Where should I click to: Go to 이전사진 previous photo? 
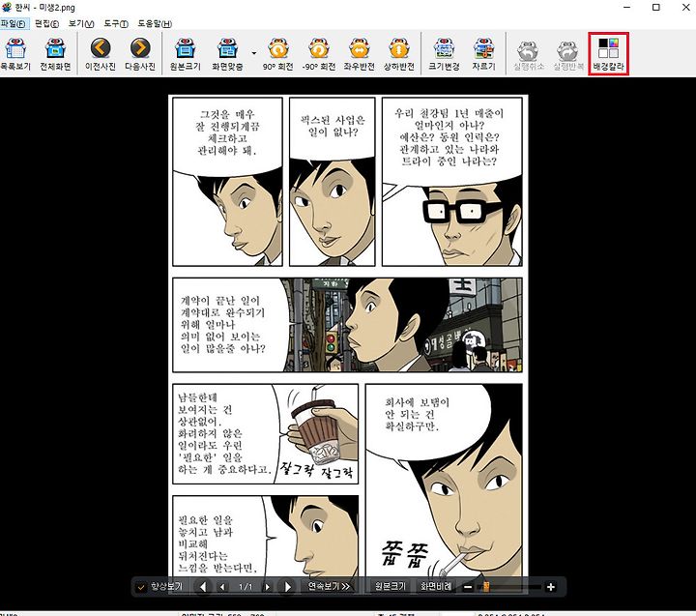pyautogui.click(x=101, y=54)
